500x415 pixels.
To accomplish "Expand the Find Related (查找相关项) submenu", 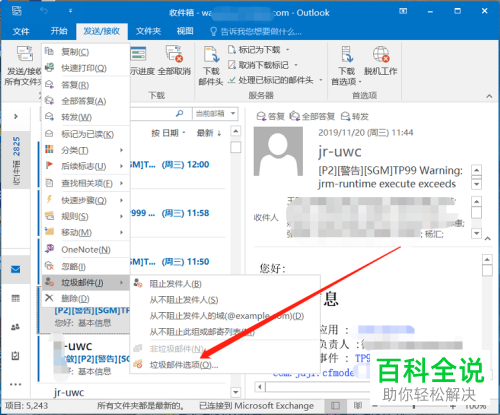I will (x=86, y=183).
